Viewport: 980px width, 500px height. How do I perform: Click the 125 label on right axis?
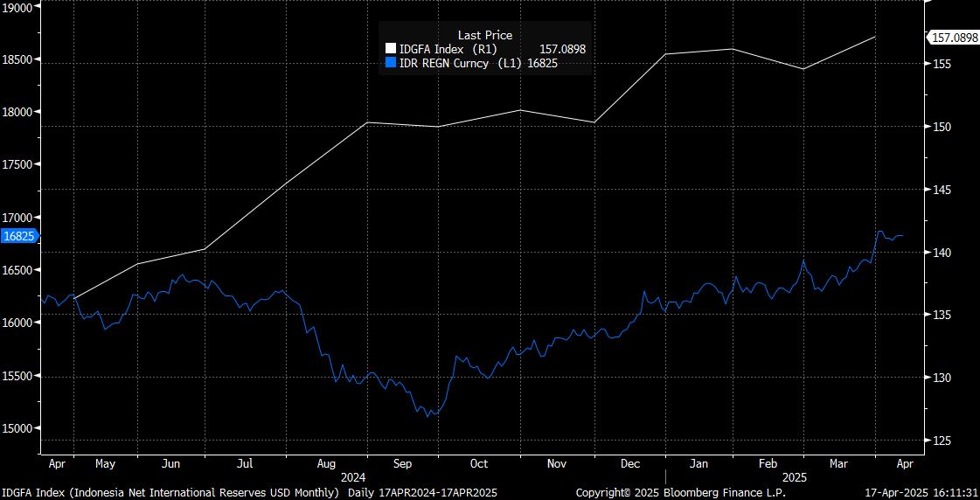[942, 441]
